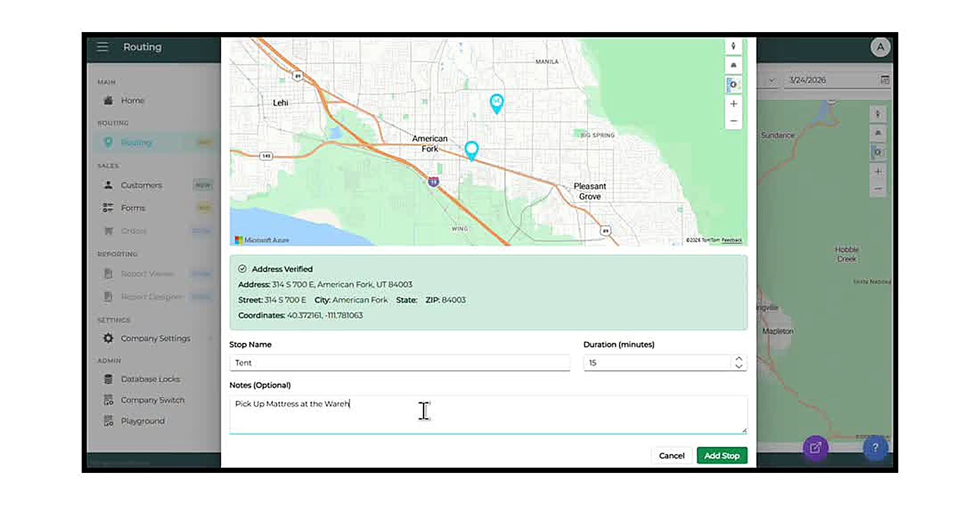Open the map Feedback link
Image resolution: width=980 pixels, height=505 pixels.
pos(732,240)
